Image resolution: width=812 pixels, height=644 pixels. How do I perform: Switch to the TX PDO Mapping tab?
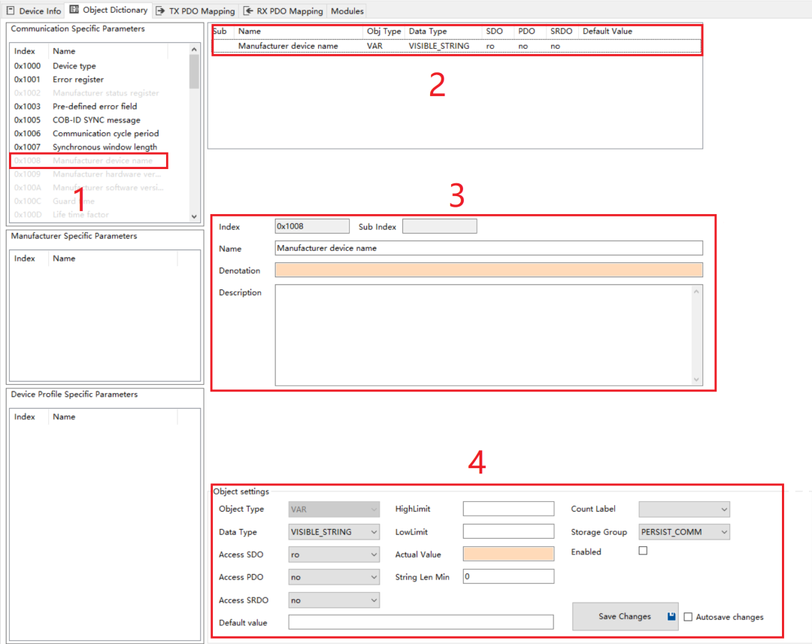195,11
